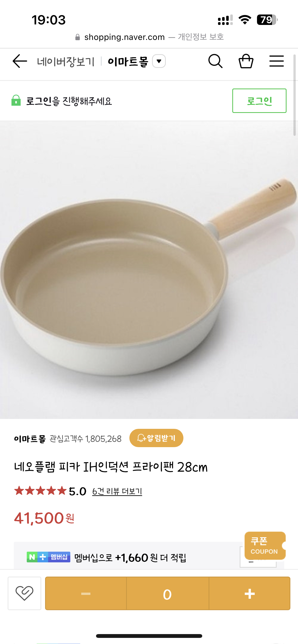Click the page scrollbar on the right edge
This screenshot has width=298, height=644.
coord(294,95)
